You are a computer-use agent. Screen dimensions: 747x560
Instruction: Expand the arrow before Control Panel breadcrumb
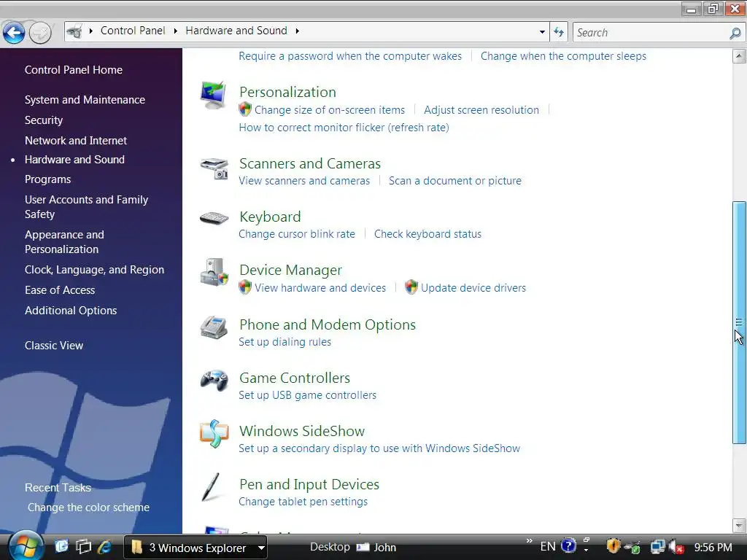91,31
